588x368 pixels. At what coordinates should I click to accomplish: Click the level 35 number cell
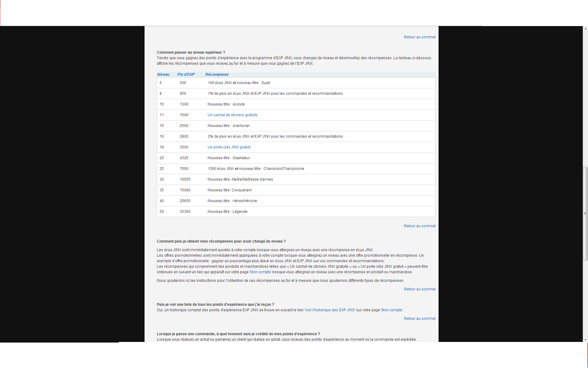[162, 190]
